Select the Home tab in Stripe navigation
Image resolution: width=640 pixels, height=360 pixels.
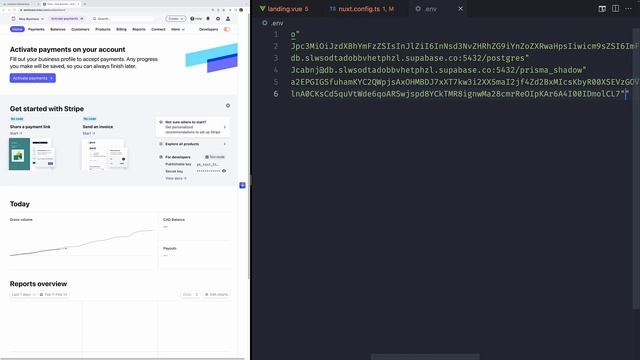pyautogui.click(x=17, y=29)
